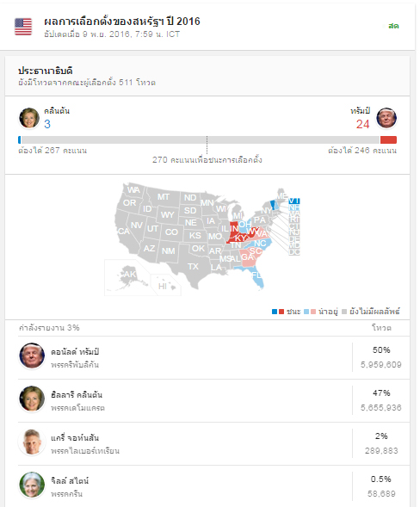Click Texas (TX) on the map
Screen dimensions: 420x507
pyautogui.click(x=193, y=267)
